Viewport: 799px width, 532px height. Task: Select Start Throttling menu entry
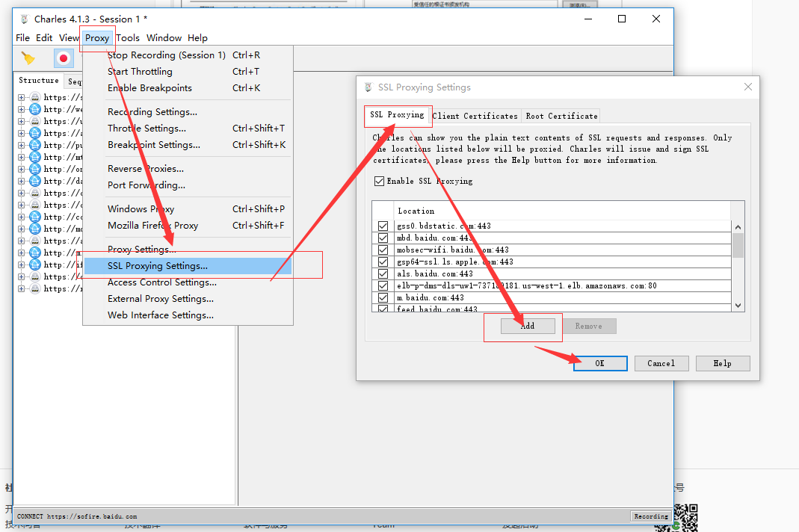188,71
